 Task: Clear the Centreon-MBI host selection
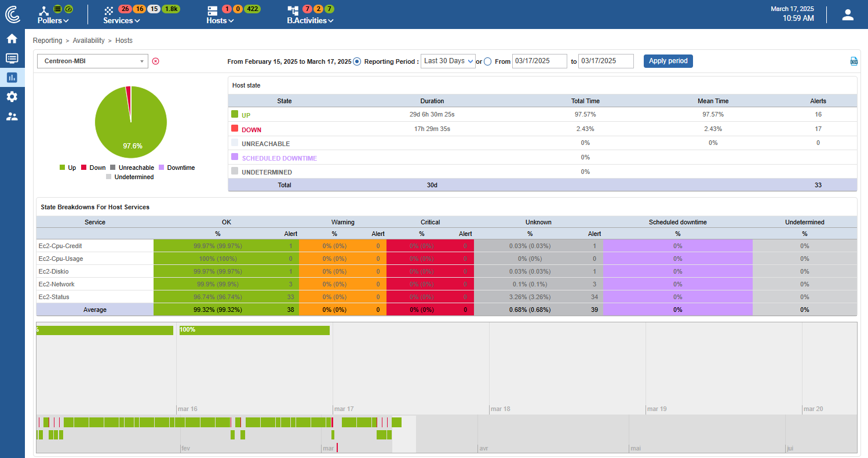point(155,61)
